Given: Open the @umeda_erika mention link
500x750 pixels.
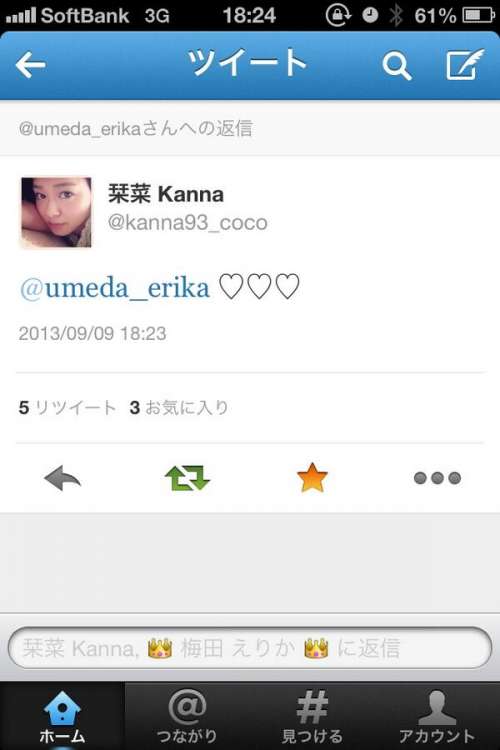Looking at the screenshot, I should (115, 287).
